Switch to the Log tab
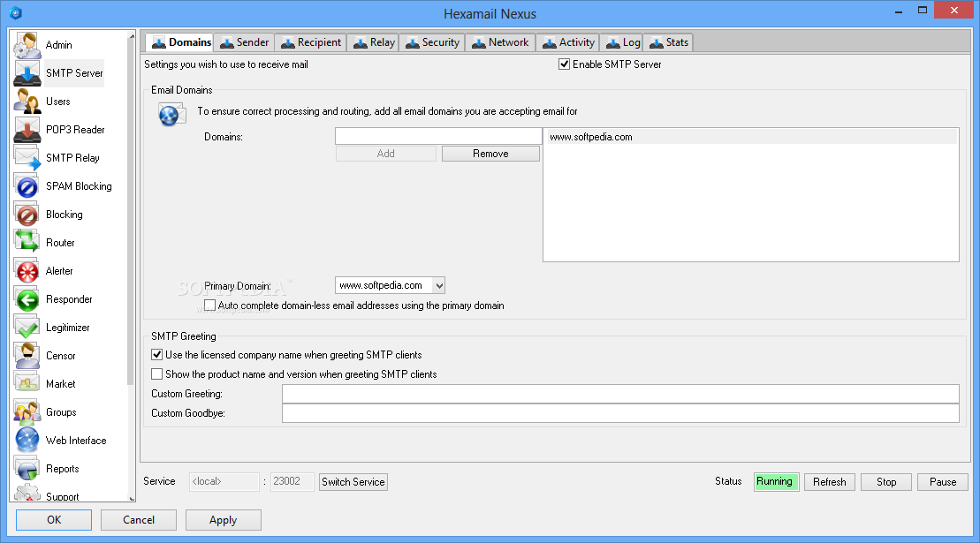980x543 pixels. point(622,42)
